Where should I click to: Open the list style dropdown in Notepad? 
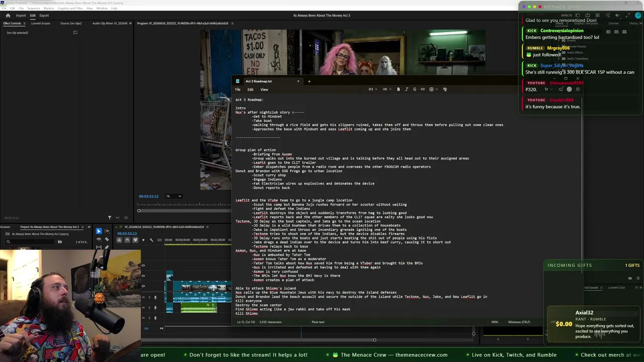386,89
